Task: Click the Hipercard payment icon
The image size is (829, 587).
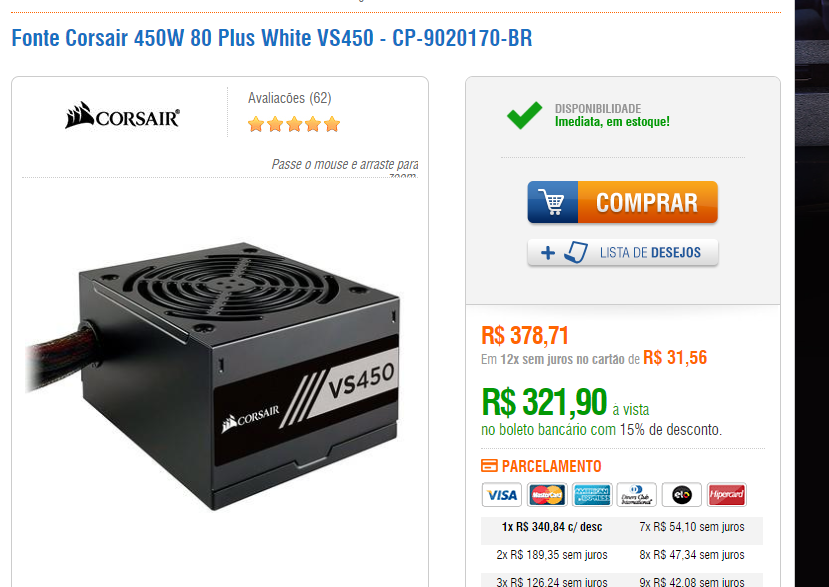Action: click(x=726, y=495)
